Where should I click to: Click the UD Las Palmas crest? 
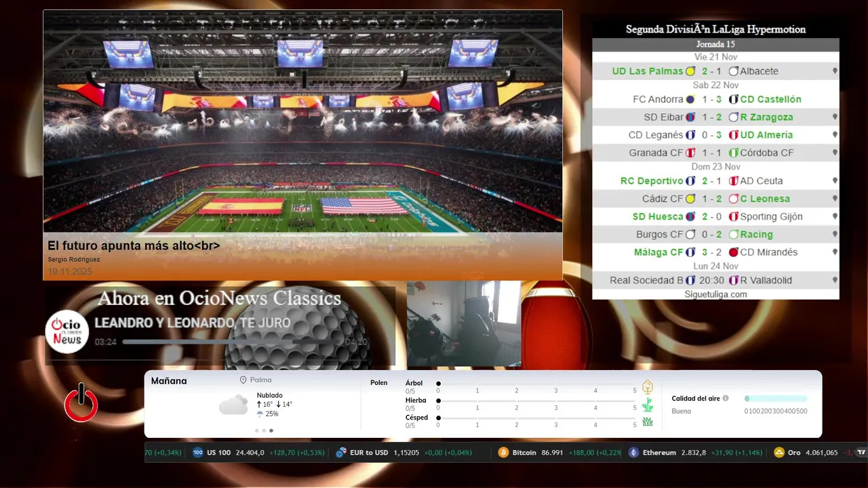(690, 71)
